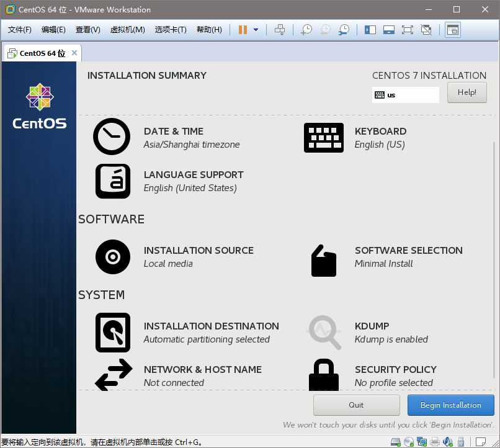
Task: Click the NETWORK & HOST NAME label
Action: coord(203,370)
